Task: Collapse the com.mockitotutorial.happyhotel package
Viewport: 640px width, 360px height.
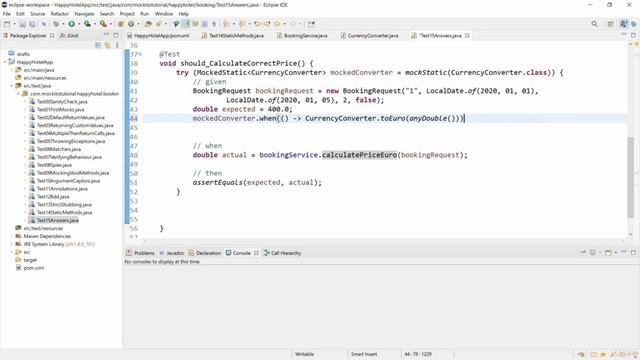Action: (18, 94)
